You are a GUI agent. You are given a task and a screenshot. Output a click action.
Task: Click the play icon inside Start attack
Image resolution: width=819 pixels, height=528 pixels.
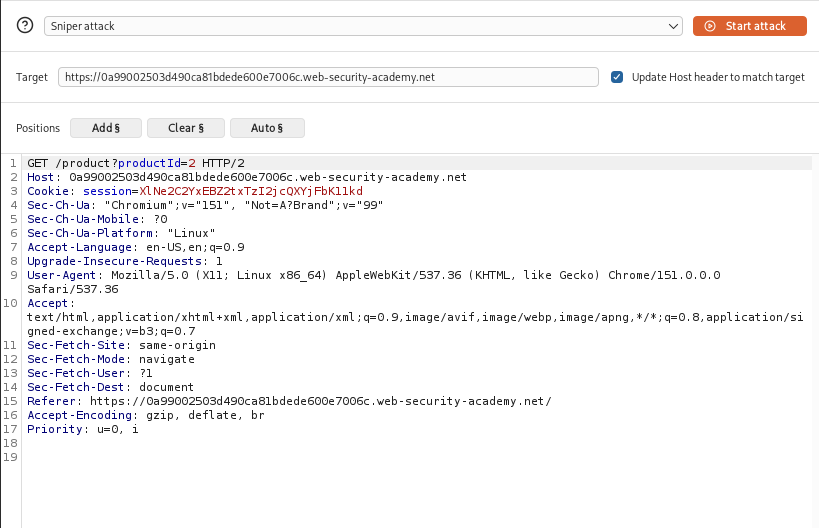click(x=710, y=26)
